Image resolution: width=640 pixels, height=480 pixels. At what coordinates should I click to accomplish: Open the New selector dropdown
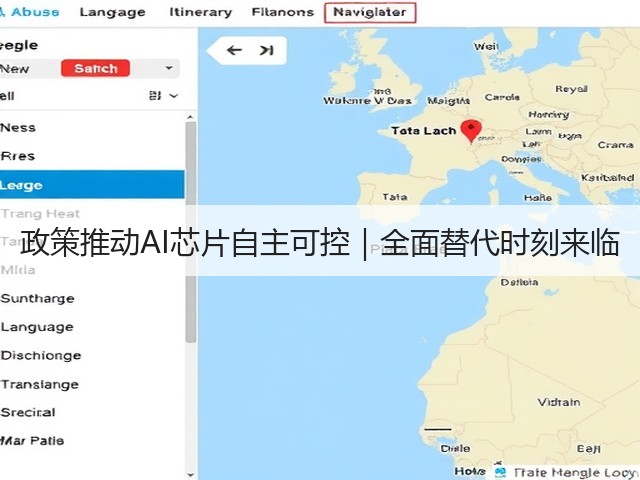point(89,68)
